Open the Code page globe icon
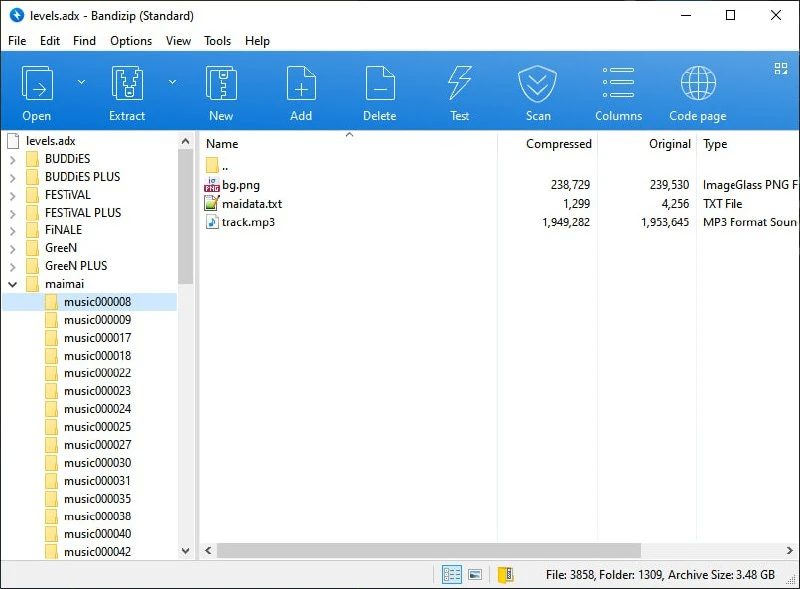This screenshot has height=589, width=800. click(697, 85)
